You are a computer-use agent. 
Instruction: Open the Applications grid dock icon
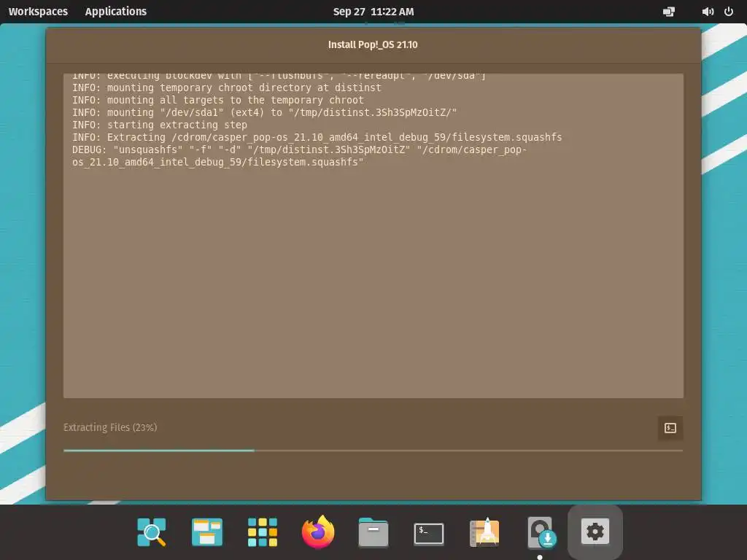(263, 532)
